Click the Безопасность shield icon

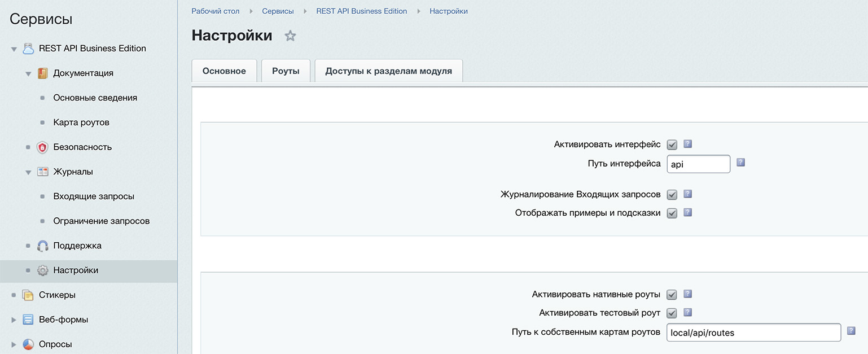click(43, 147)
